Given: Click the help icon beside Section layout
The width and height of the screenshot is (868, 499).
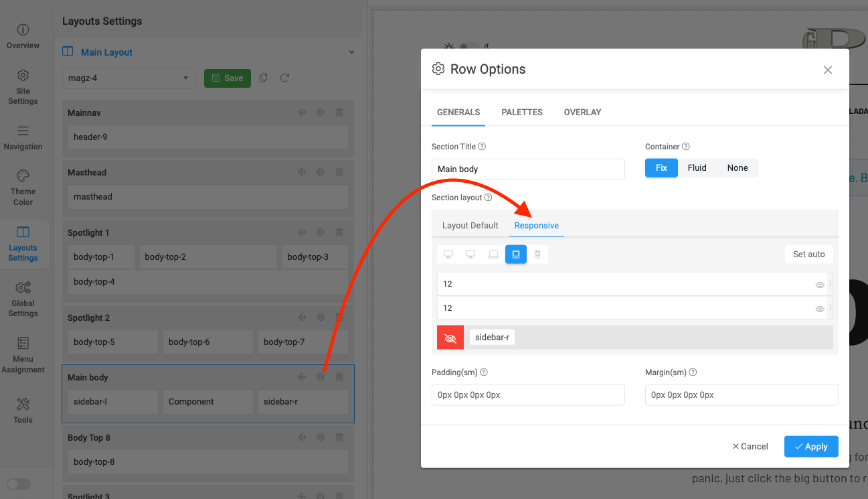Looking at the screenshot, I should coord(488,198).
